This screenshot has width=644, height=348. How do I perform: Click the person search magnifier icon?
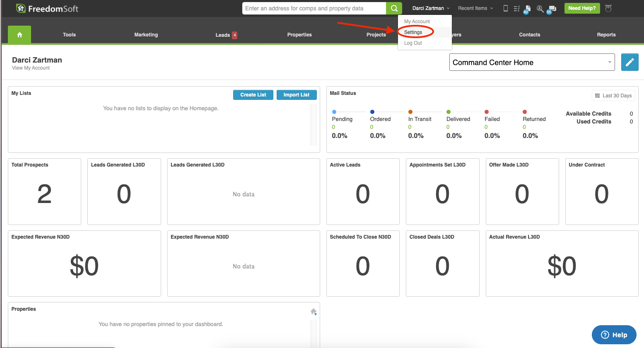(x=540, y=8)
